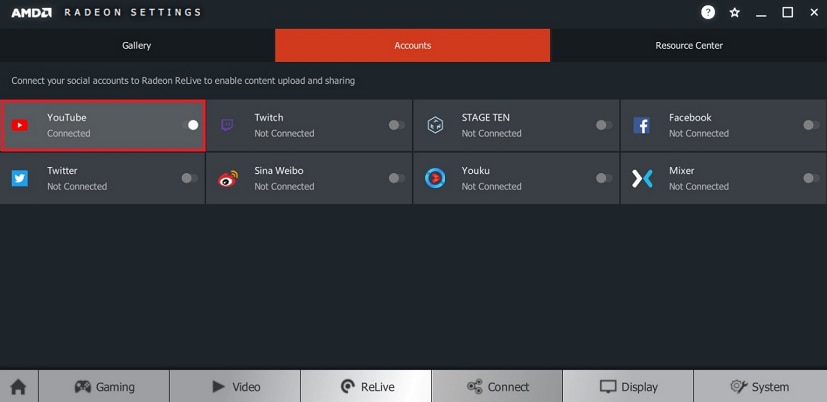The height and width of the screenshot is (402, 827).
Task: Close the Radeon Settings window
Action: 814,12
